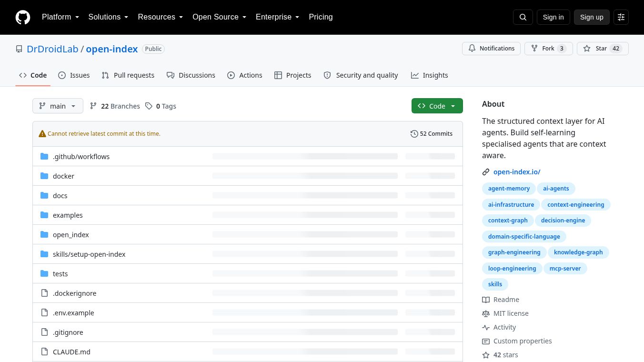The height and width of the screenshot is (362, 644).
Task: Click the book icon beside Readme
Action: (486, 300)
